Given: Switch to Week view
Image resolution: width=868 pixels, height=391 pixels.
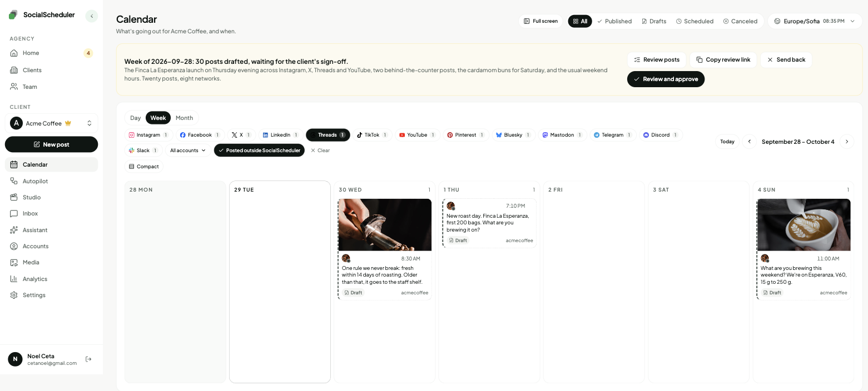Looking at the screenshot, I should point(158,118).
